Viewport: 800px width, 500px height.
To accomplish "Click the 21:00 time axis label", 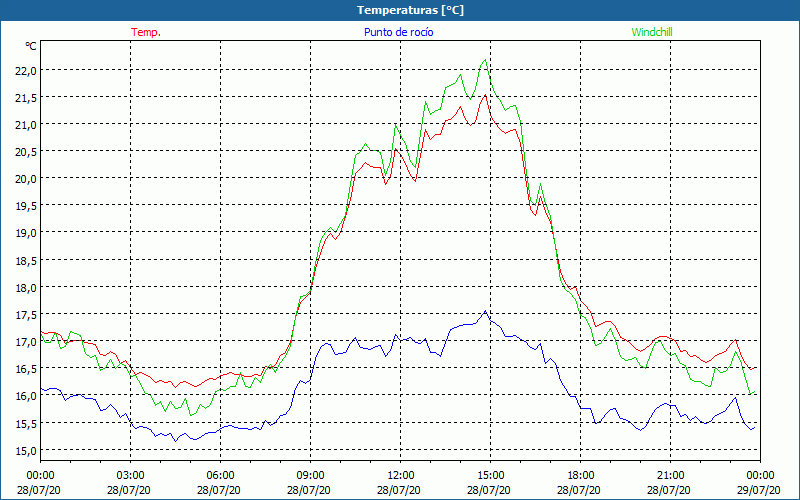I will point(670,475).
